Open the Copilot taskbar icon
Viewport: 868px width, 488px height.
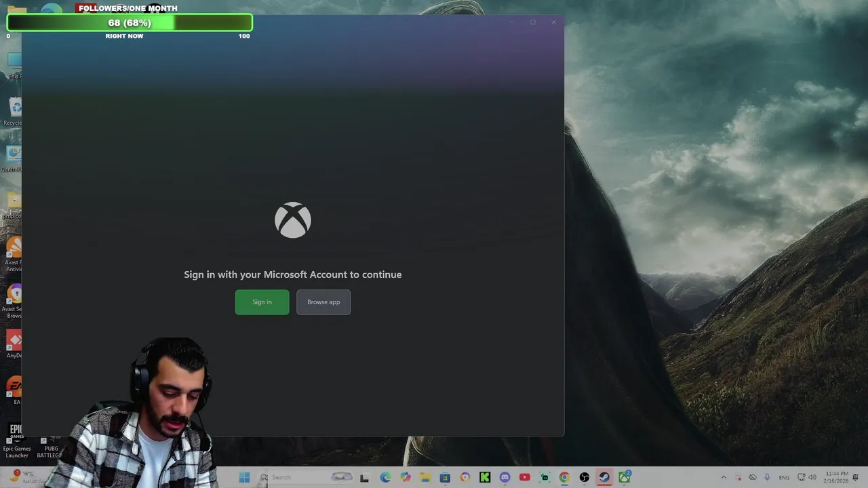point(406,477)
